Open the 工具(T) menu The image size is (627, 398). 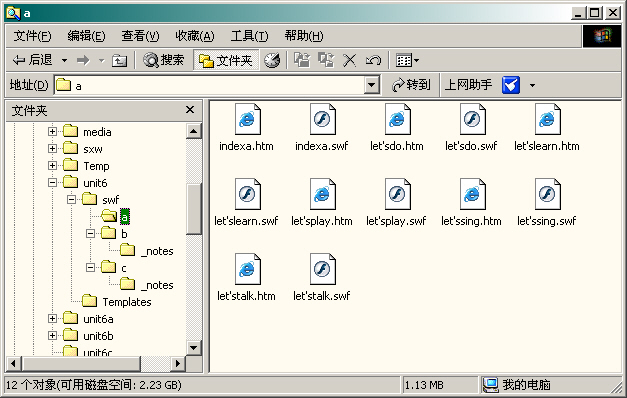[250, 36]
